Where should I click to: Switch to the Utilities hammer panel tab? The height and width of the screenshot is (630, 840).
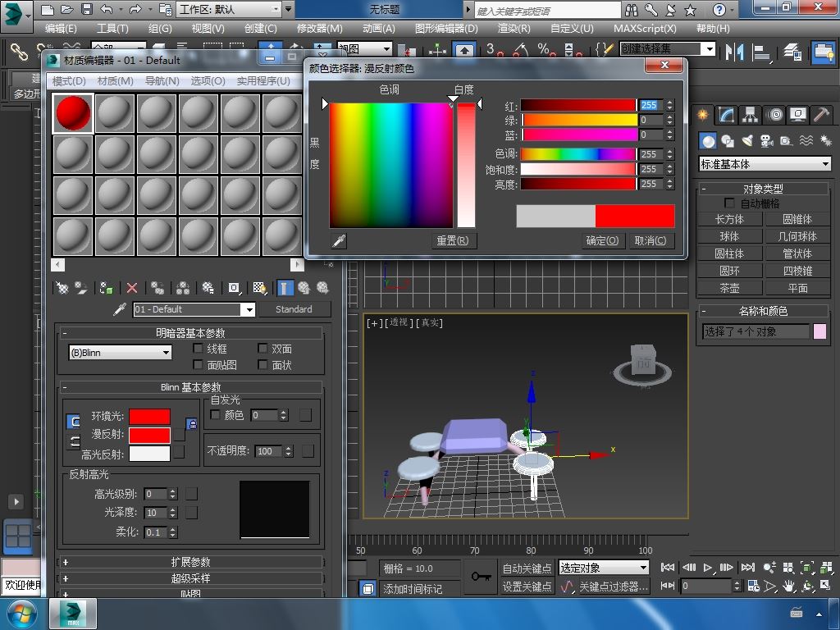821,115
